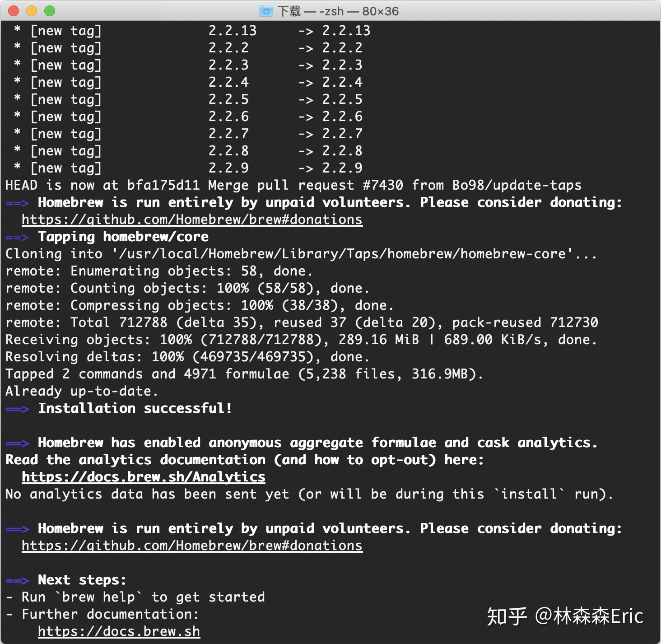Viewport: 661px width, 644px height.
Task: Open first github.com/Homebrew/brew#donations link above Tapping
Action: (192, 219)
